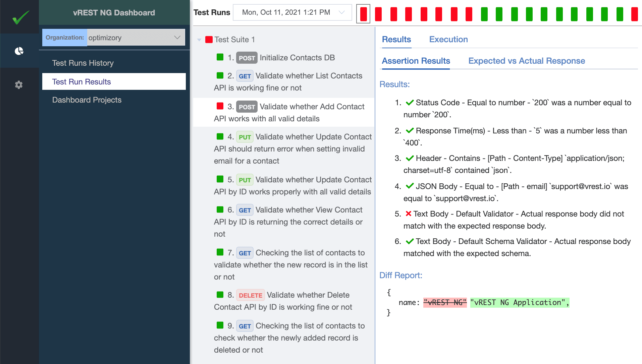Click the POST badge of Initialize Contacts DB
The height and width of the screenshot is (364, 642).
tap(247, 58)
